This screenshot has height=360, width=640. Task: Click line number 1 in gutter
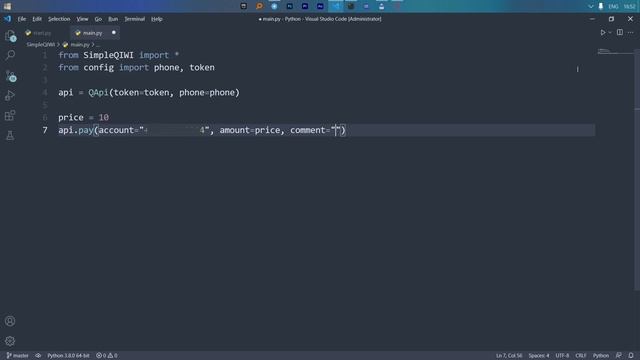(x=45, y=55)
